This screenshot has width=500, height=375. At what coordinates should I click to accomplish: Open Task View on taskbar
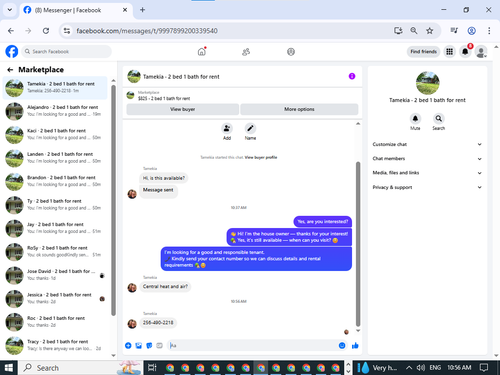152,368
